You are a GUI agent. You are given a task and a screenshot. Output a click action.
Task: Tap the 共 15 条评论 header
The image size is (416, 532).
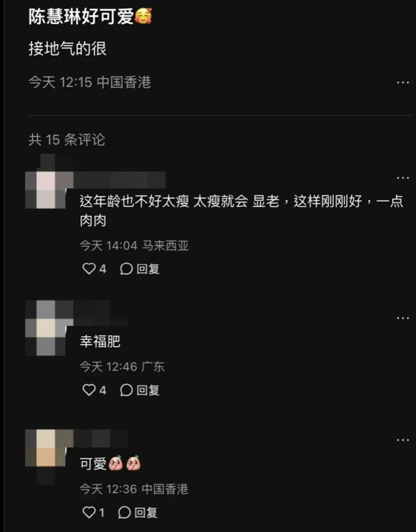(67, 140)
